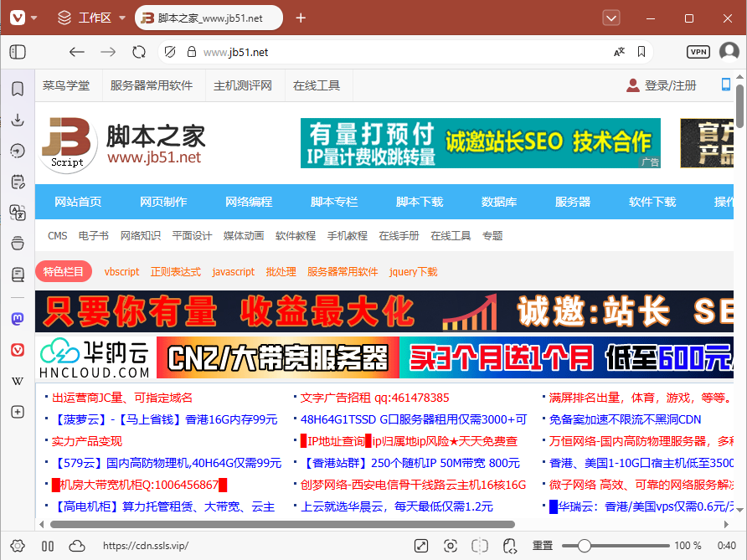This screenshot has width=747, height=560.
Task: View site security lock info
Action: tap(192, 52)
